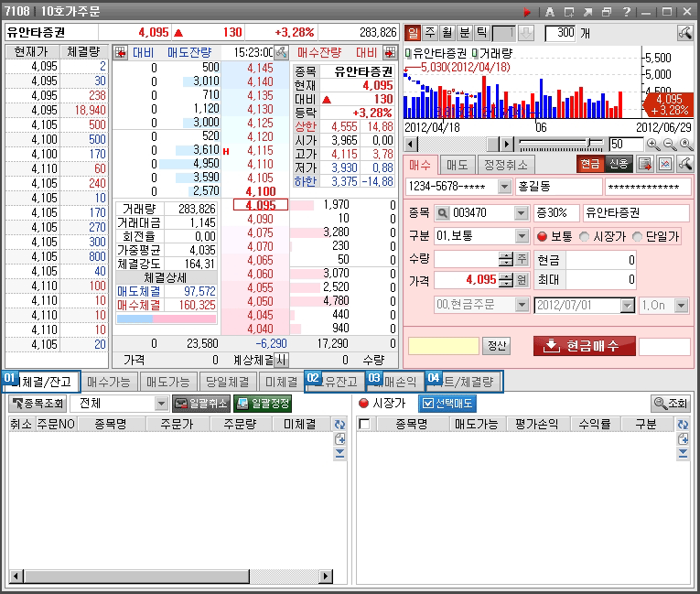Tick the header checkbox in the holdings table
The image size is (700, 594).
pyautogui.click(x=364, y=424)
